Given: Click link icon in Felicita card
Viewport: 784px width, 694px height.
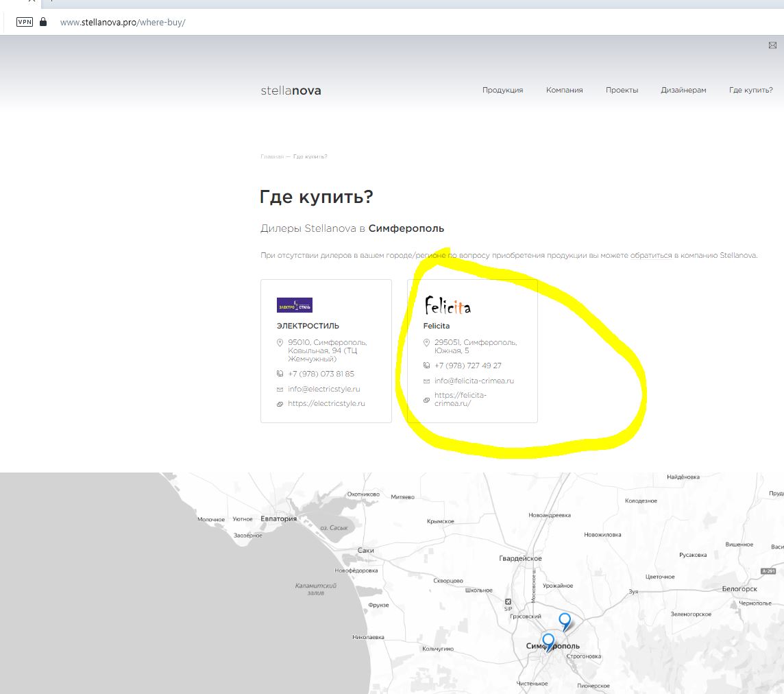Looking at the screenshot, I should (426, 400).
